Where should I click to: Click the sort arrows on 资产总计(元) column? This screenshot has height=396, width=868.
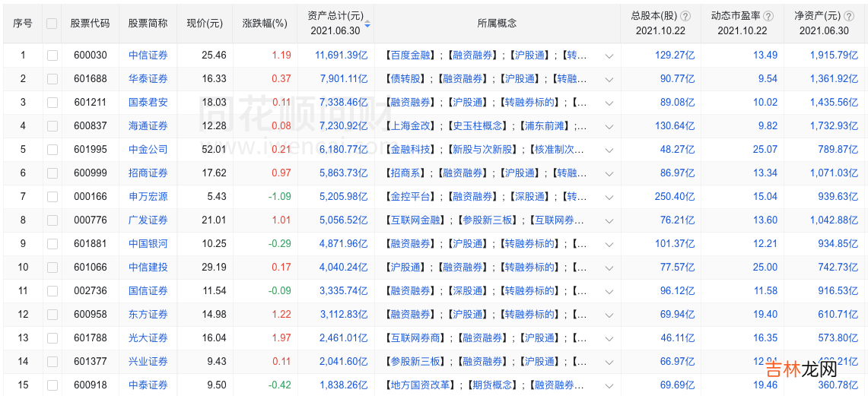pyautogui.click(x=367, y=24)
